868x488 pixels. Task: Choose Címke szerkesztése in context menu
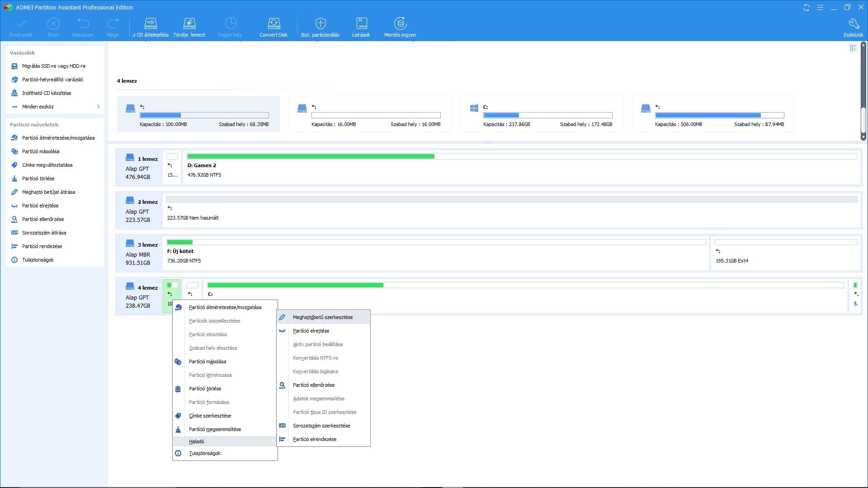click(x=225, y=416)
